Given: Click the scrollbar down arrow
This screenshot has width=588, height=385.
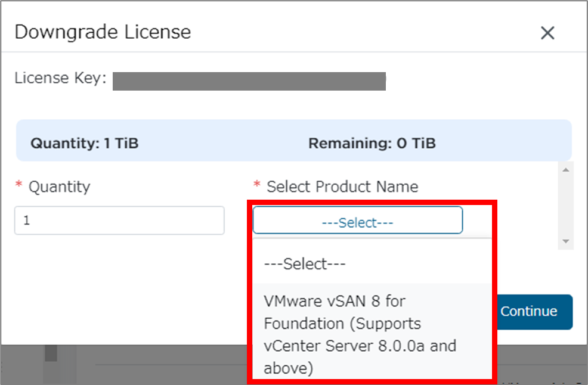Looking at the screenshot, I should 566,241.
